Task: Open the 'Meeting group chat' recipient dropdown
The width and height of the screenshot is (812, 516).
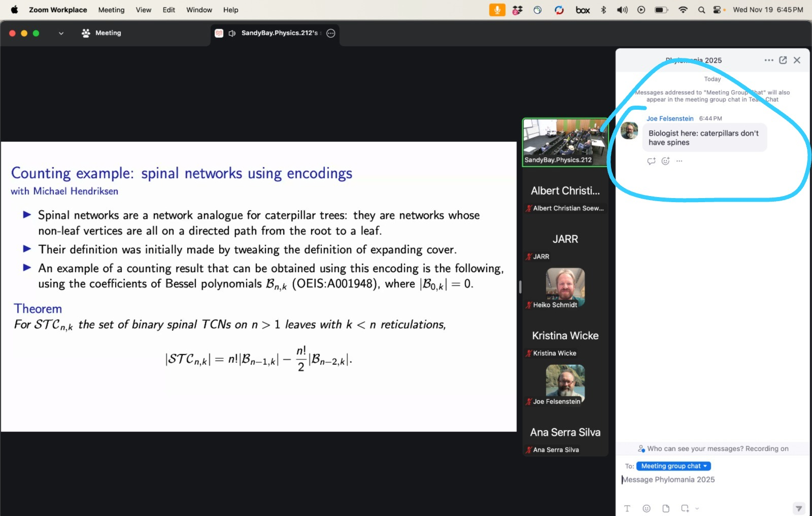Action: pyautogui.click(x=673, y=466)
